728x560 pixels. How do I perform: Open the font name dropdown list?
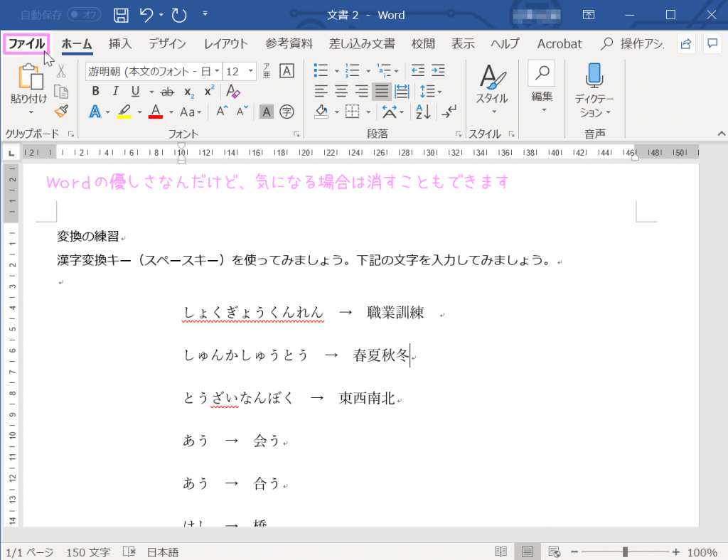216,71
